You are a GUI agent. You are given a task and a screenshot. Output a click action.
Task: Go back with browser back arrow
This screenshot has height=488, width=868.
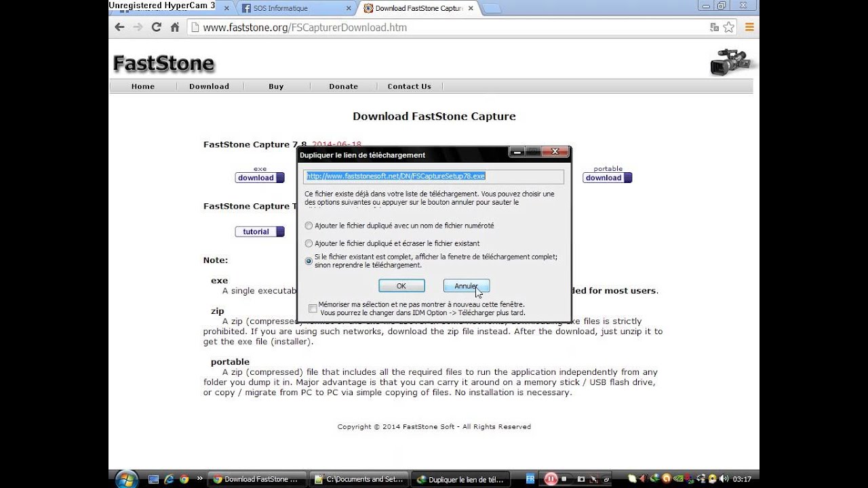[x=120, y=27]
